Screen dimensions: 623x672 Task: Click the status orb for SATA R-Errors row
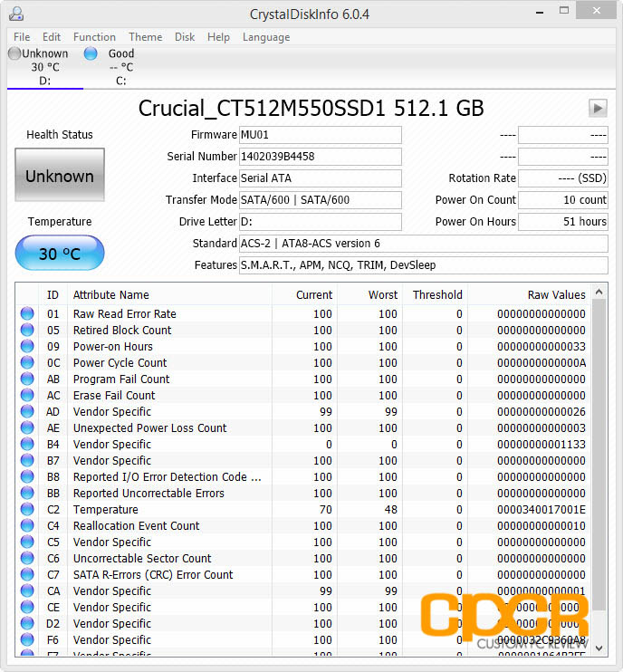27,574
